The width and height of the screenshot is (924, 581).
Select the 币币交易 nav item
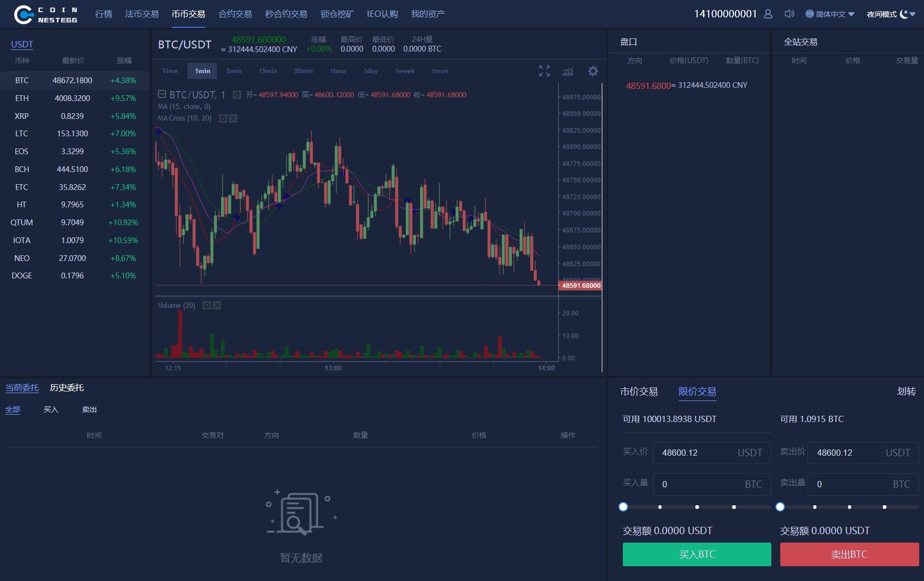(x=188, y=14)
